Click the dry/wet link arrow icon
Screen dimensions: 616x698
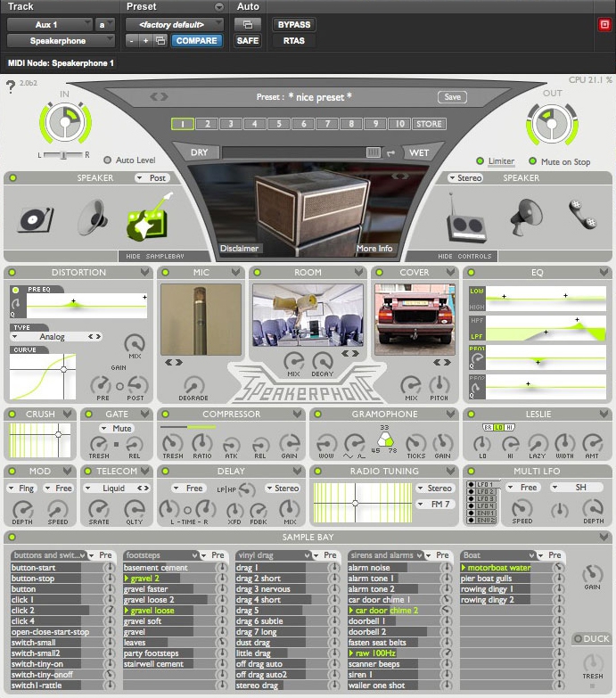coord(390,153)
